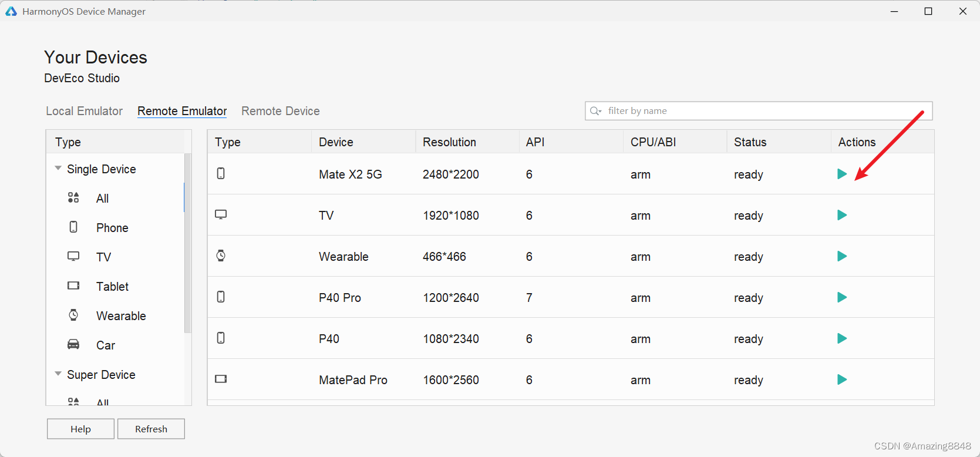This screenshot has width=980, height=457.
Task: Maximize the Device Manager window
Action: tap(928, 11)
